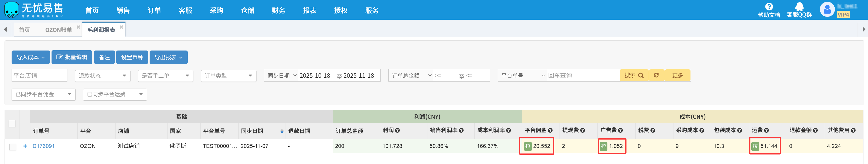Image resolution: width=868 pixels, height=164 pixels.
Task: Click the sort icon on 同步日期 column
Action: pyautogui.click(x=282, y=131)
